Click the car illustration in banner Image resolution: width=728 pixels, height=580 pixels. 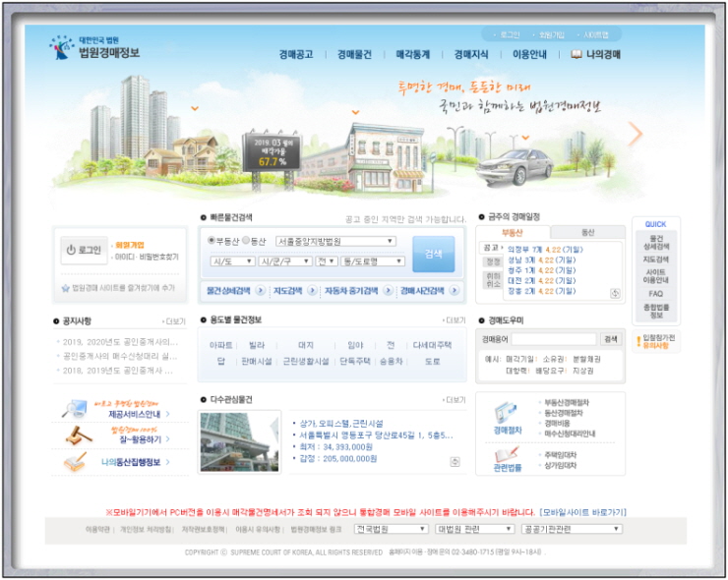tap(515, 166)
